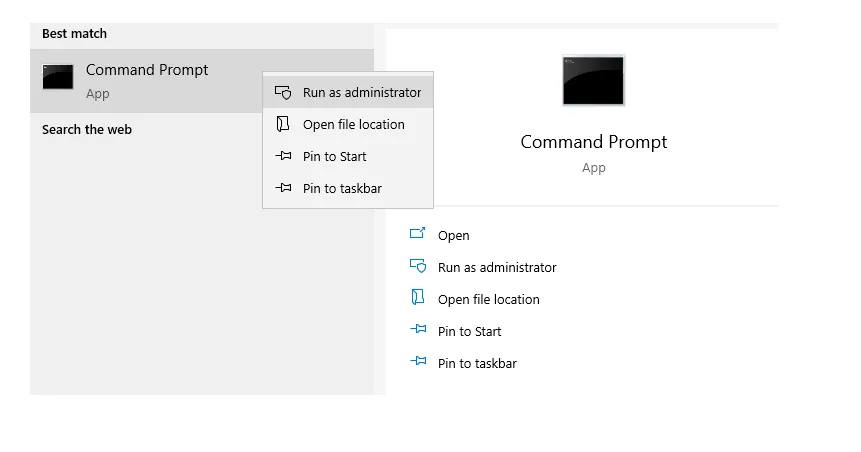Click Run as administrator in the right panel
Image resolution: width=861 pixels, height=452 pixels.
pyautogui.click(x=497, y=267)
